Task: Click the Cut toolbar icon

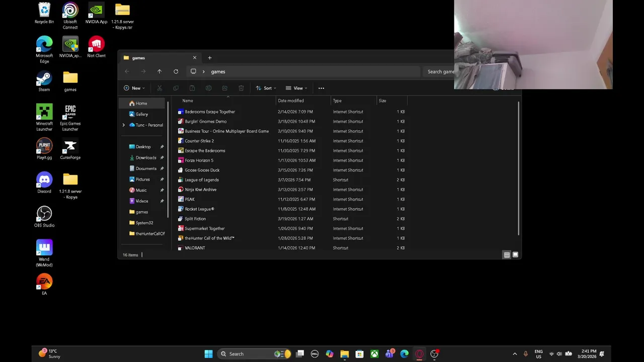Action: (159, 88)
